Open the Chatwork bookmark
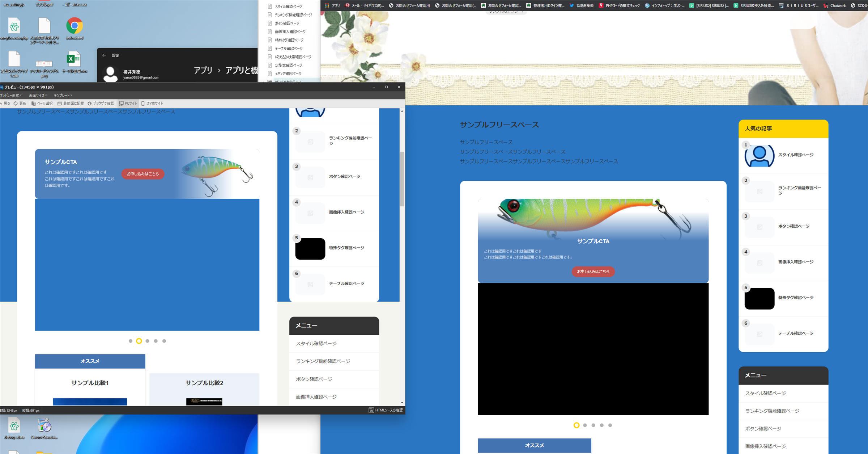 point(834,5)
